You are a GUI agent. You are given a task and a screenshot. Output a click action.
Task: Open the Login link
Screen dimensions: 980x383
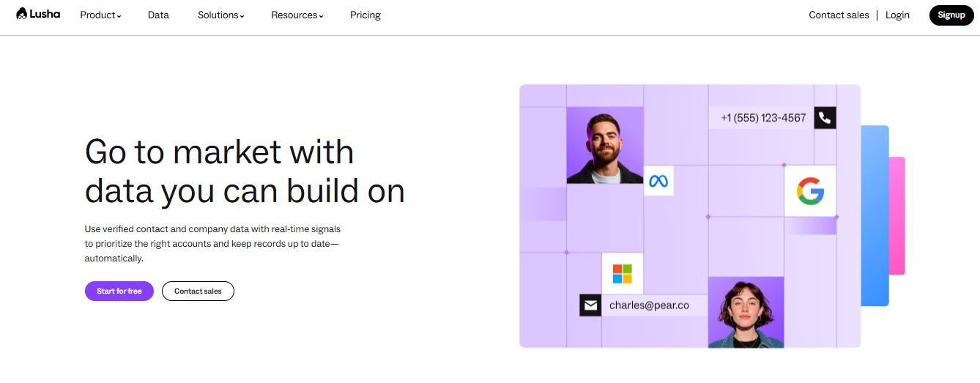click(897, 15)
